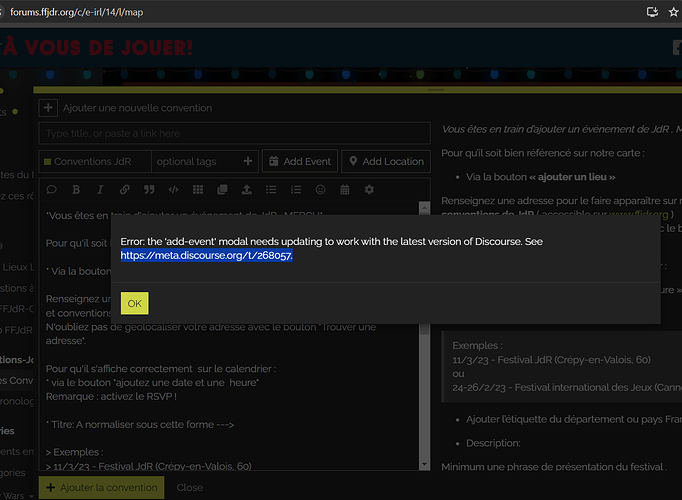Image resolution: width=682 pixels, height=500 pixels.
Task: Click the À VOUS DE JOUER! site logo
Action: pos(97,47)
